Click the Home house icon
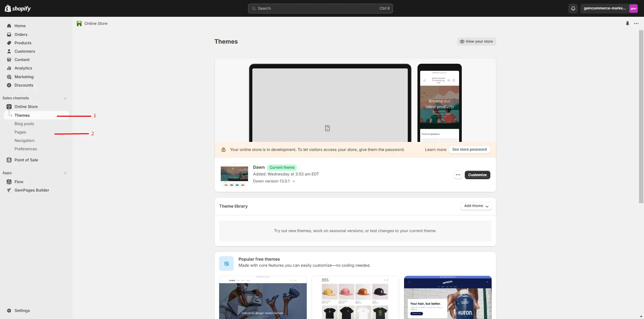The width and height of the screenshot is (644, 319). click(x=9, y=26)
